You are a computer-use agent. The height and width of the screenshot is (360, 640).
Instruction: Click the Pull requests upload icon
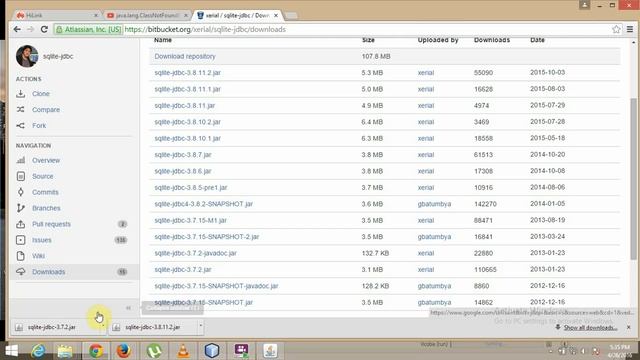20,224
